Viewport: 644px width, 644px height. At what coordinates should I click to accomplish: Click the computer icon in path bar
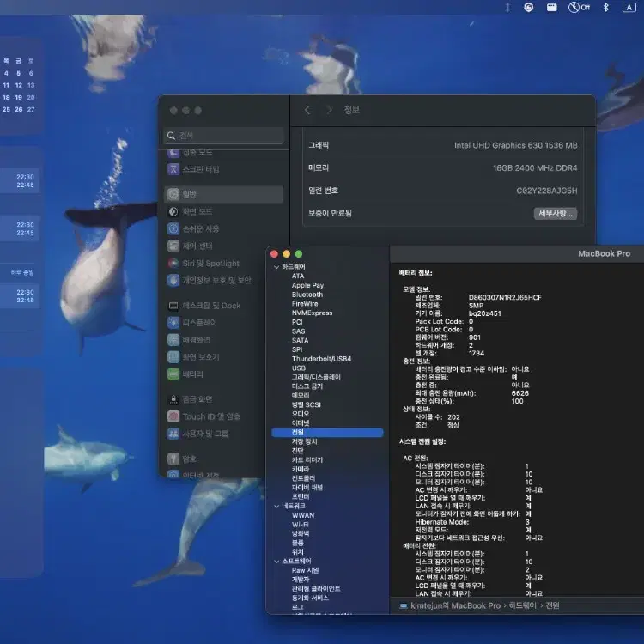point(404,606)
